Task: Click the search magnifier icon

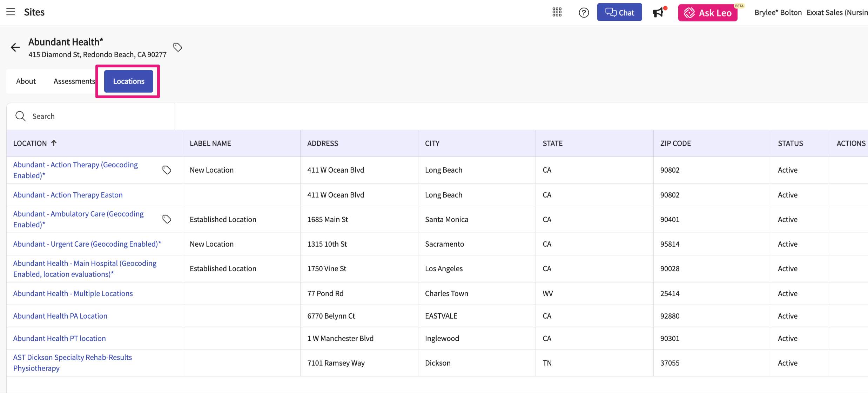Action: tap(20, 116)
